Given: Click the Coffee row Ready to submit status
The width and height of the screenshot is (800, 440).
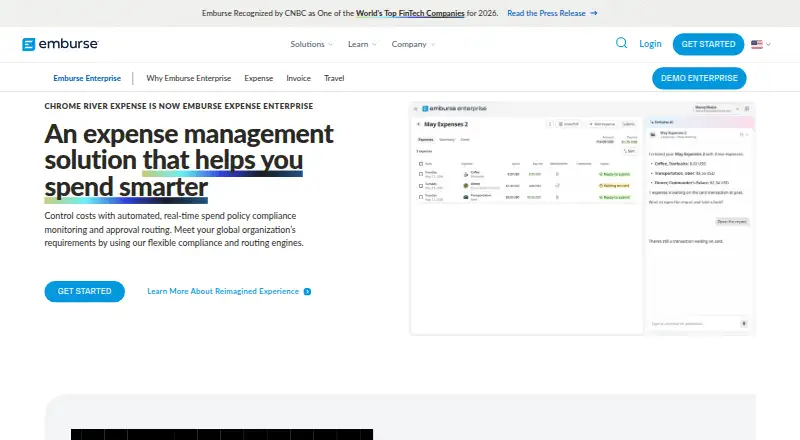Looking at the screenshot, I should point(615,174).
